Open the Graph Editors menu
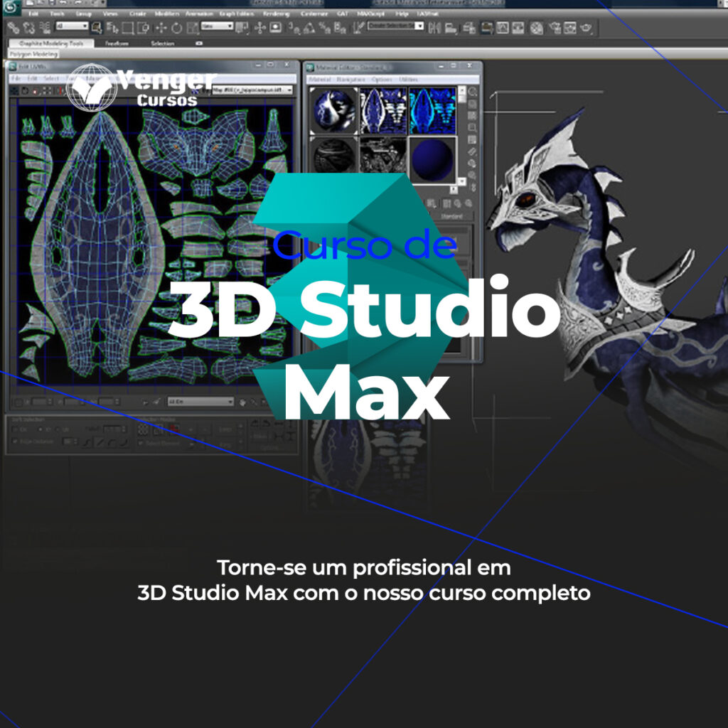The height and width of the screenshot is (728, 728). point(236,14)
